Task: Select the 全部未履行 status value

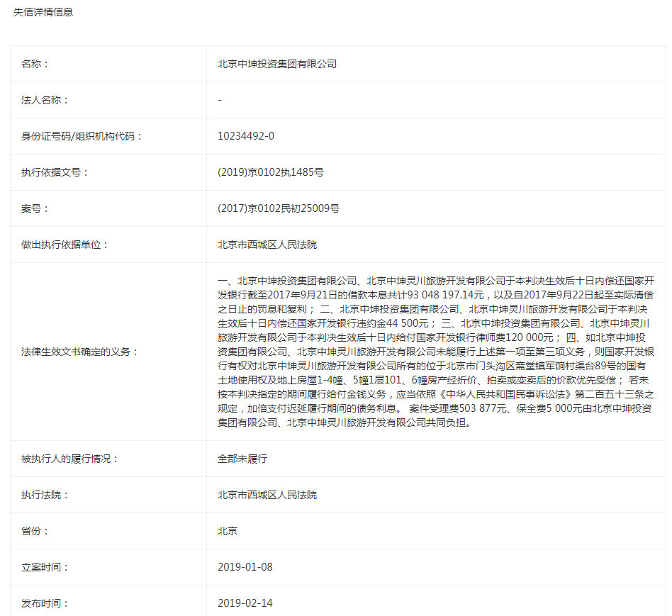Action: point(242,459)
